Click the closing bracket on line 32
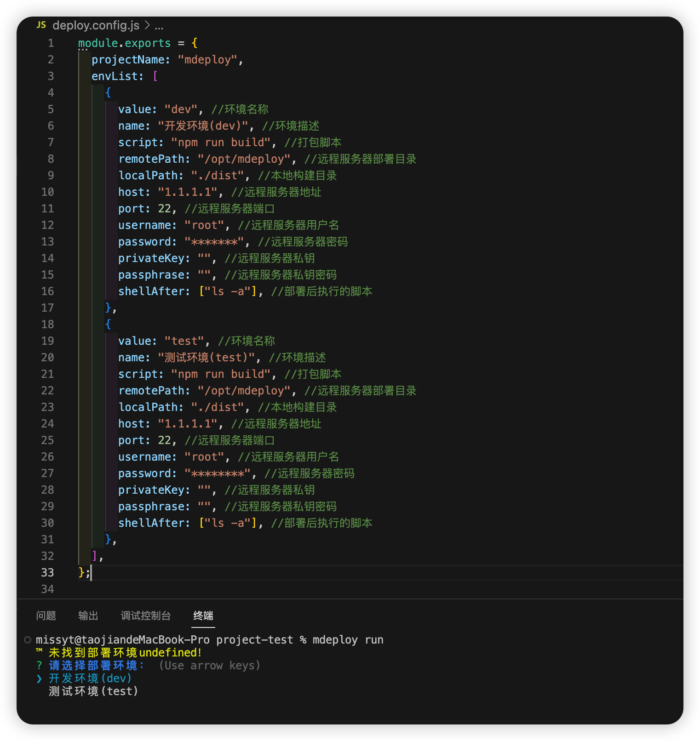700x741 pixels. [94, 556]
